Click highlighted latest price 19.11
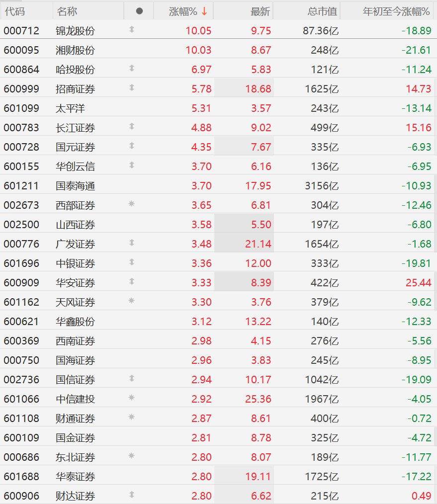Image resolution: width=437 pixels, height=504 pixels. [x=258, y=476]
